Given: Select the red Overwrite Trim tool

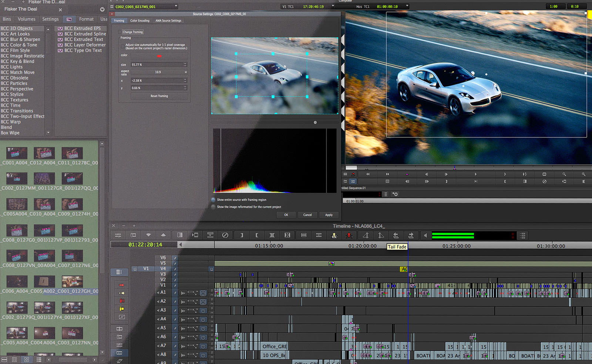Looking at the screenshot, I should point(122,301).
